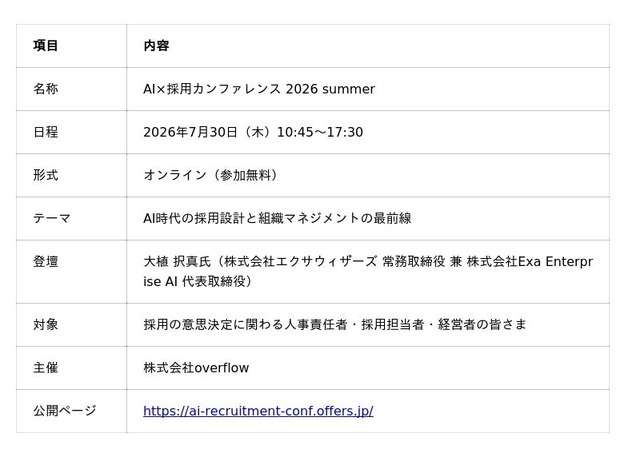Click the target audience description cell
This screenshot has width=640, height=457.
click(335, 324)
